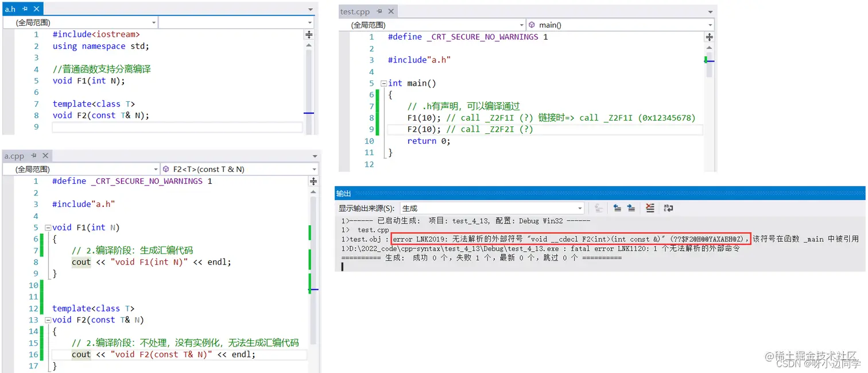Open F2<T>(const T & N) member dropdown
Image resolution: width=868 pixels, height=373 pixels.
click(239, 169)
